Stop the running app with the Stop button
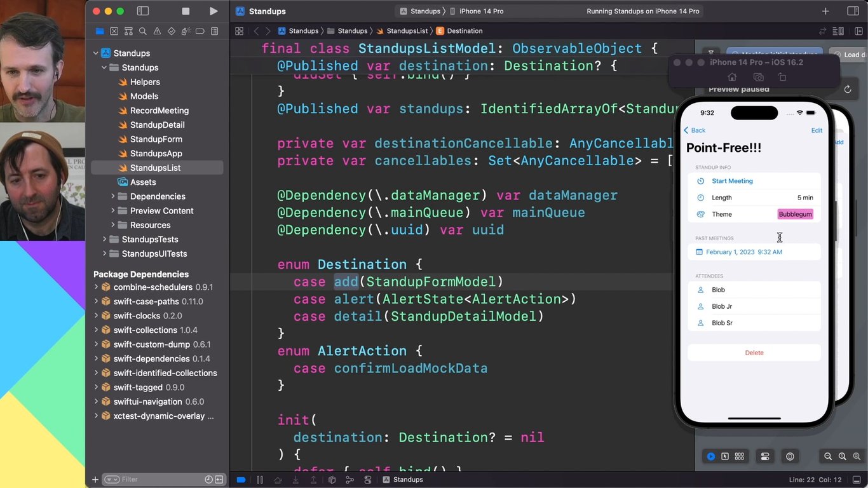 (186, 11)
